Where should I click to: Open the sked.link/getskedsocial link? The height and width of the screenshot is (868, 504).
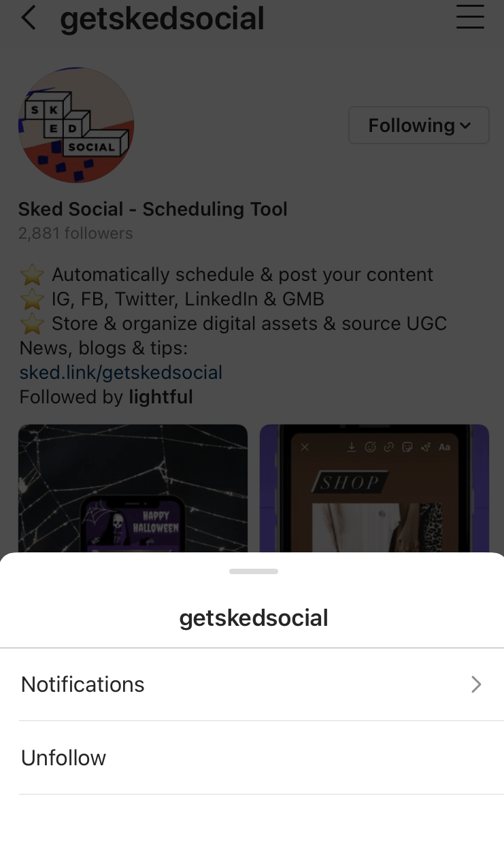(x=121, y=373)
